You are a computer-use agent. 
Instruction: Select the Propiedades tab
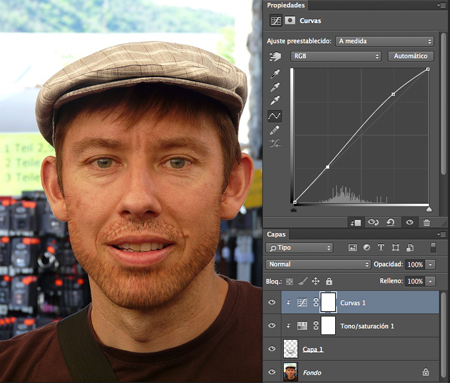click(286, 5)
